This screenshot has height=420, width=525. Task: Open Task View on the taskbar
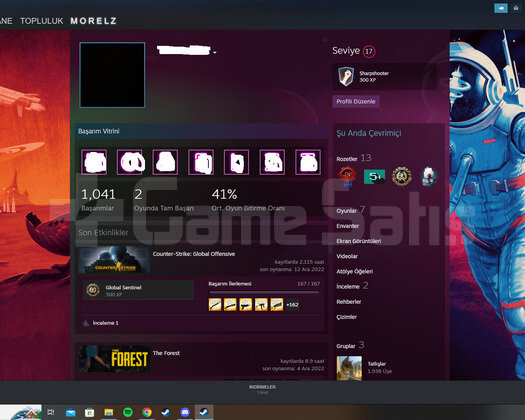(51, 412)
